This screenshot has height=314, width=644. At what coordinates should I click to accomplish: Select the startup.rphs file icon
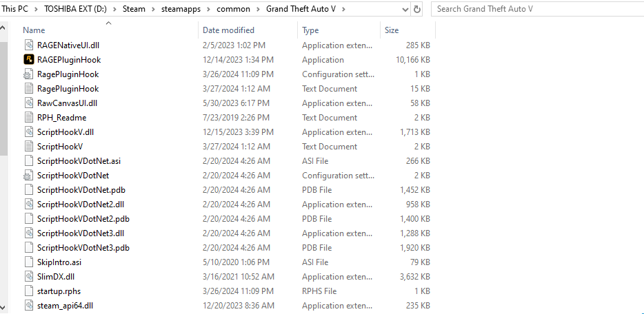point(28,291)
